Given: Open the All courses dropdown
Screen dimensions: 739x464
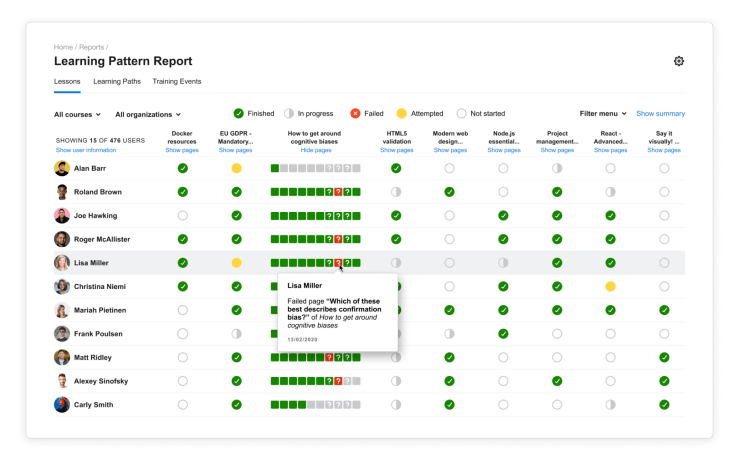Looking at the screenshot, I should click(x=77, y=114).
